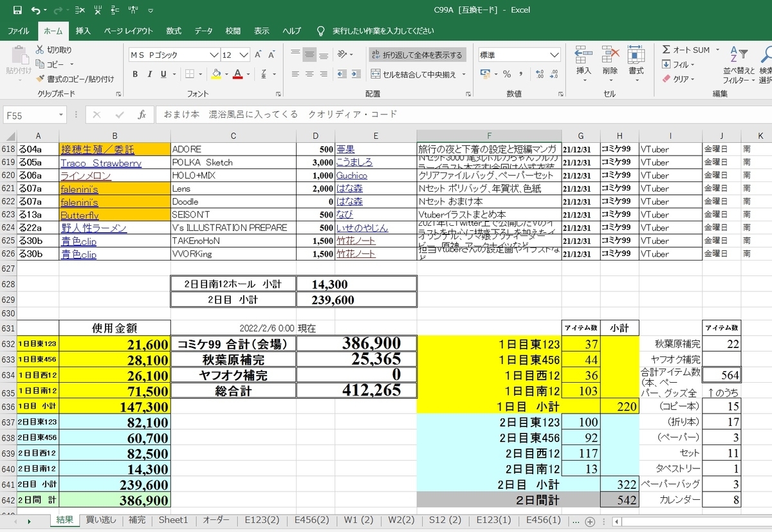The width and height of the screenshot is (772, 532).
Task: Undo the last action
Action: (35, 10)
